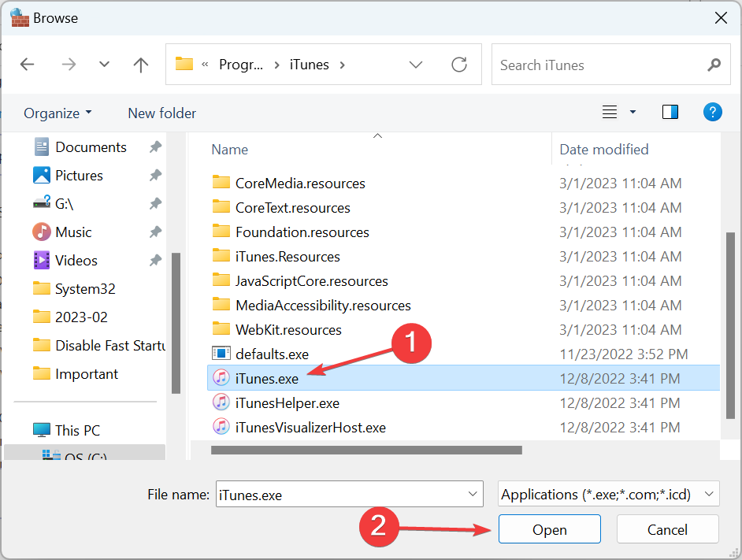This screenshot has height=560, width=742.
Task: Select the Progr... breadcrumb segment
Action: click(241, 65)
